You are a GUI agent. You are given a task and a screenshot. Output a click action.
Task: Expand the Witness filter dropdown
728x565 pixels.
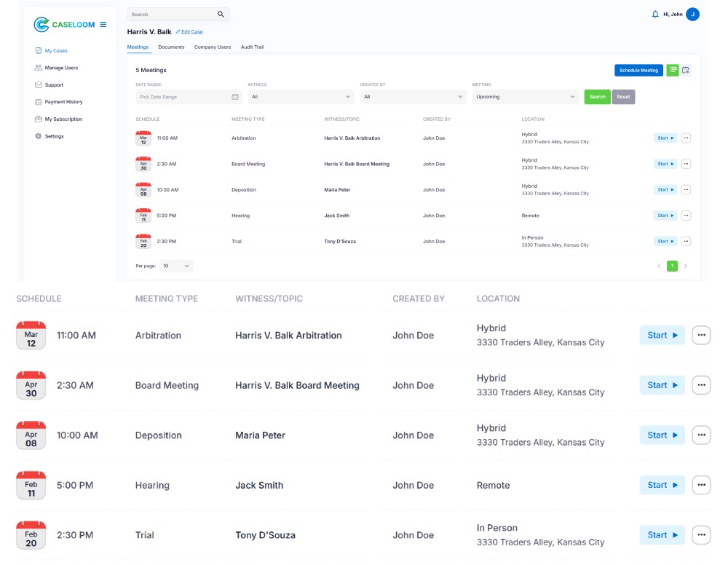click(301, 97)
